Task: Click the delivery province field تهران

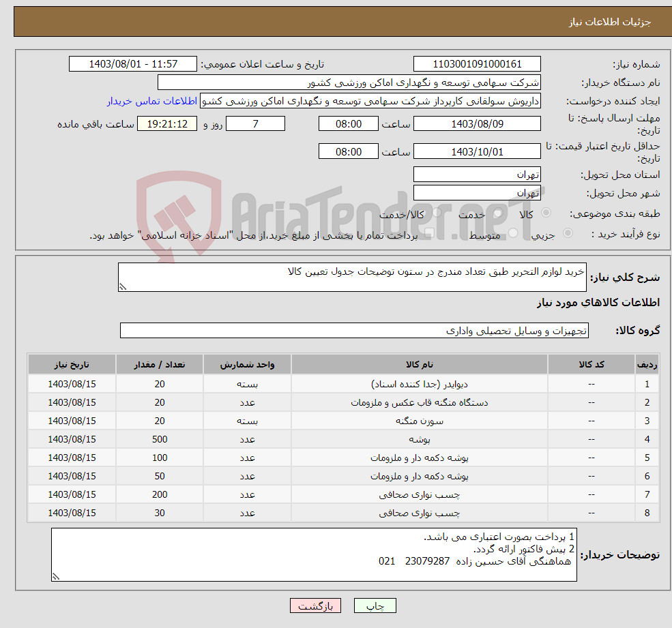Action: coord(477,175)
